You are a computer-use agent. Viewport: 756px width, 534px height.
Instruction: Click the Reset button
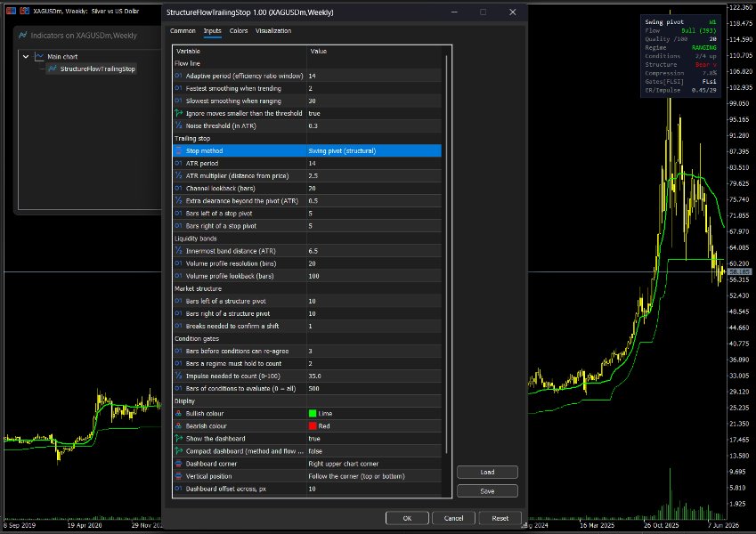point(500,518)
